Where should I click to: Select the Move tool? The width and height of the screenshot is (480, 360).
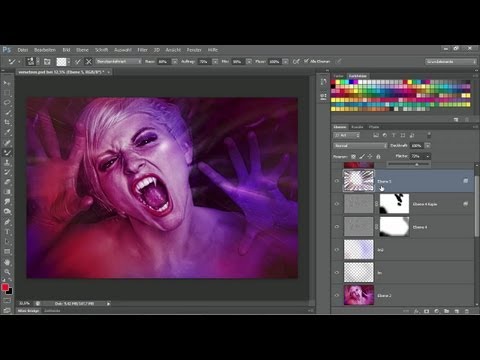coord(7,83)
